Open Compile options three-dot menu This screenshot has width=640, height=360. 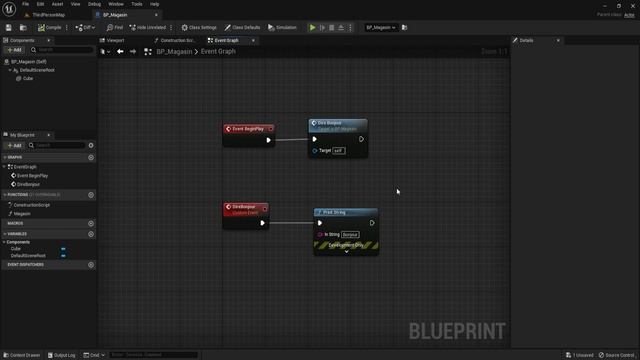[x=67, y=27]
